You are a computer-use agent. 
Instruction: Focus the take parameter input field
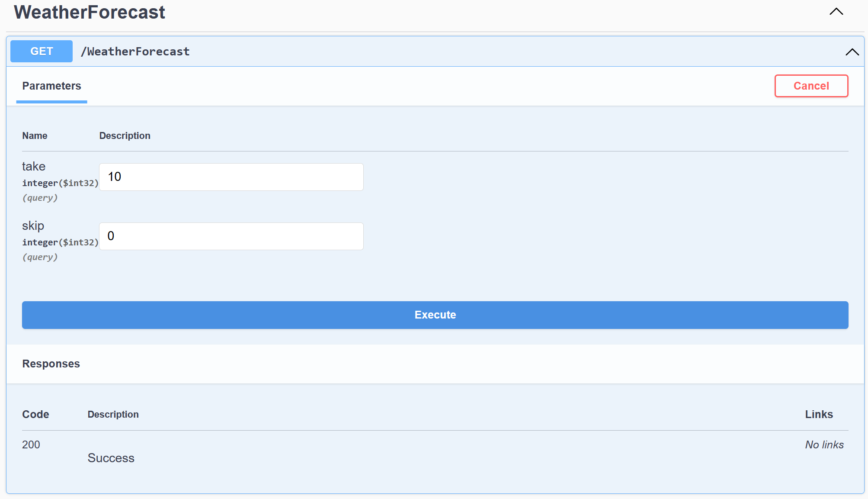231,177
